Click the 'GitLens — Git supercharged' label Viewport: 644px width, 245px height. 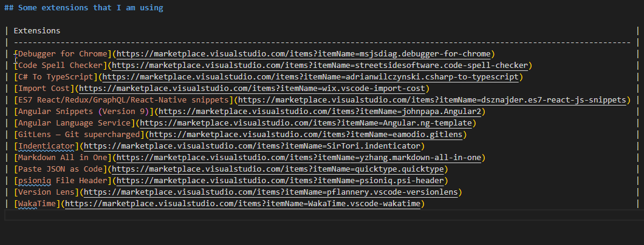click(79, 135)
